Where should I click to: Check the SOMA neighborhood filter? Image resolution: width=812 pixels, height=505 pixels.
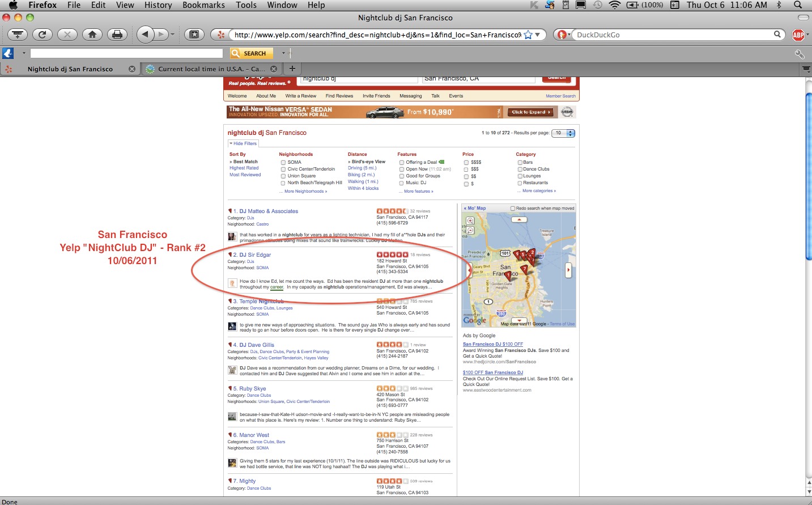pyautogui.click(x=283, y=163)
